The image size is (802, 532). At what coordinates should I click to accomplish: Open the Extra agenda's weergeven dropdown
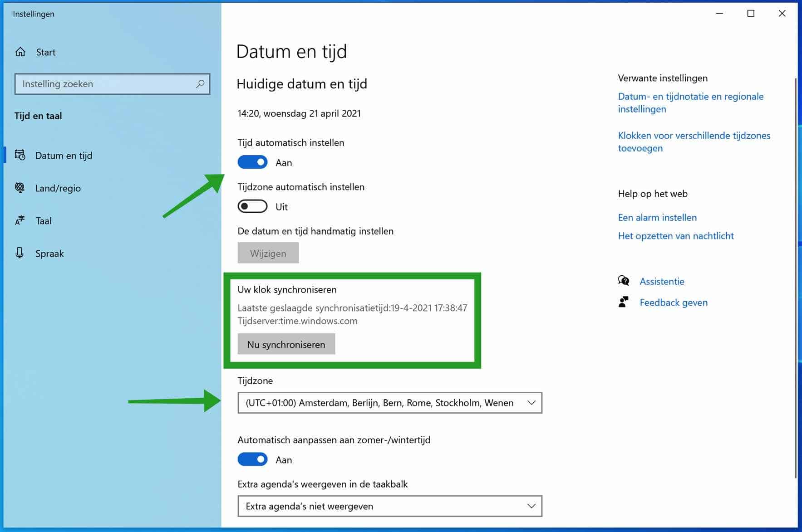point(390,506)
